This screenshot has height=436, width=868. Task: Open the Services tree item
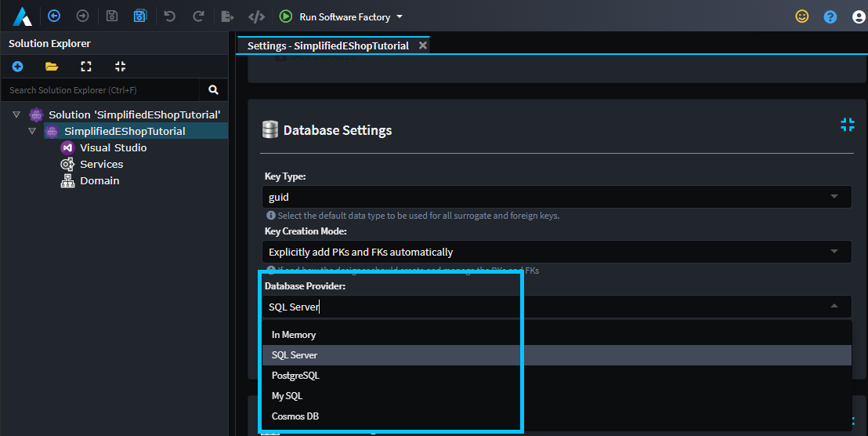pyautogui.click(x=101, y=164)
